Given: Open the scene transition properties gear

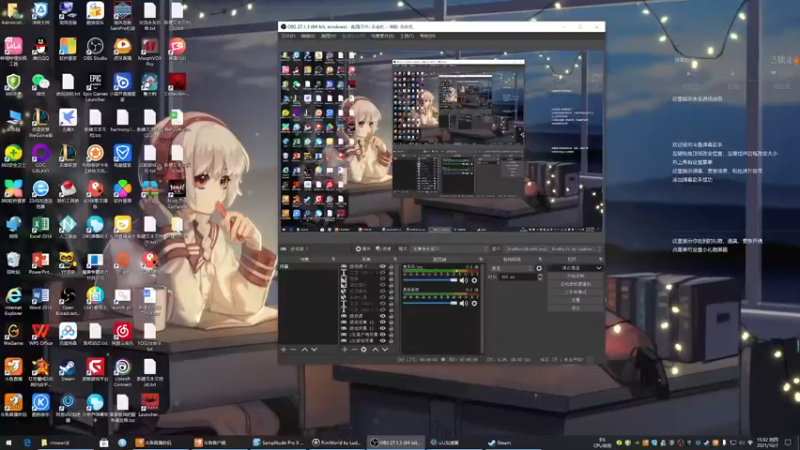Looking at the screenshot, I should 539,268.
